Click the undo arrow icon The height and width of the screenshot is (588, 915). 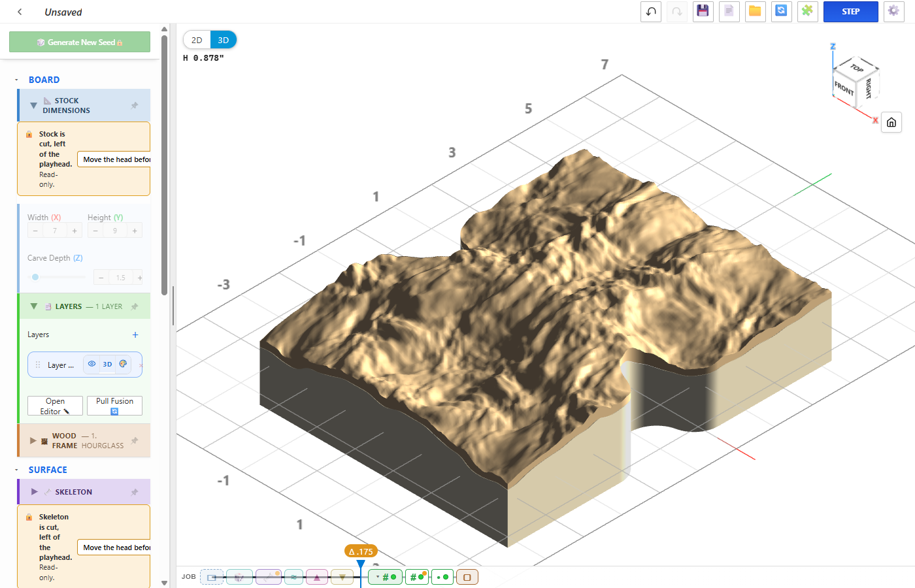click(651, 12)
